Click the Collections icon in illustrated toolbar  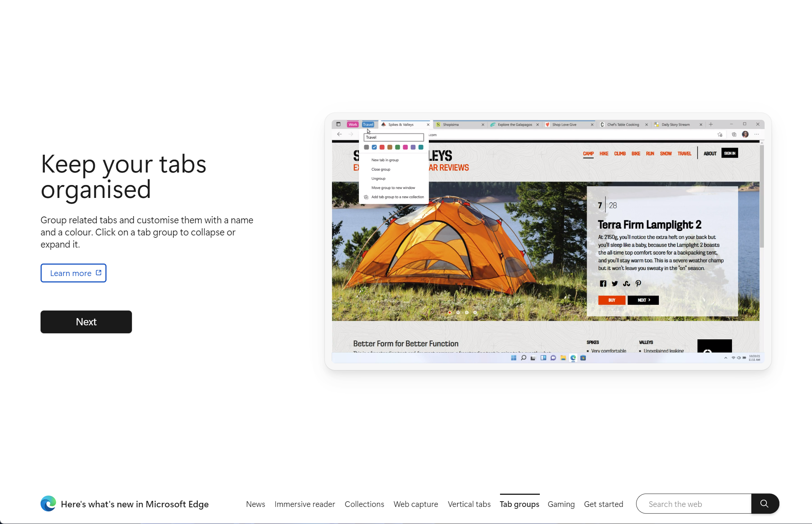(734, 135)
